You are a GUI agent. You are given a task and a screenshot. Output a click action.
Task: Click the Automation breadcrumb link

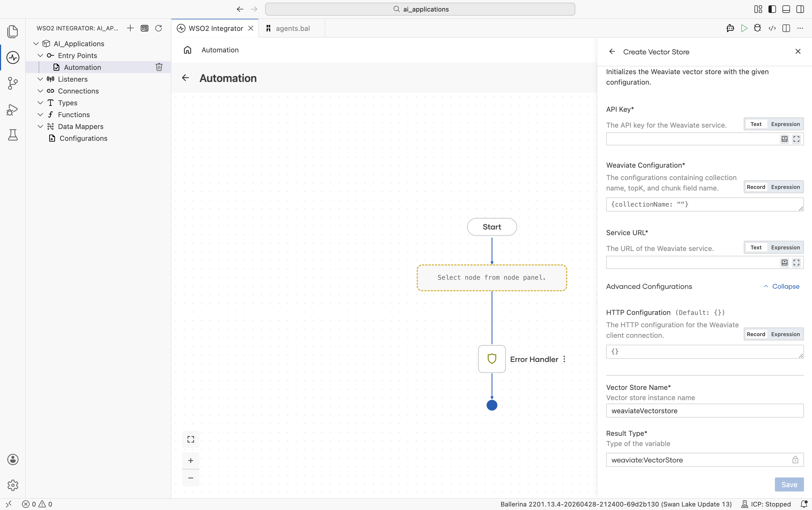pyautogui.click(x=220, y=50)
